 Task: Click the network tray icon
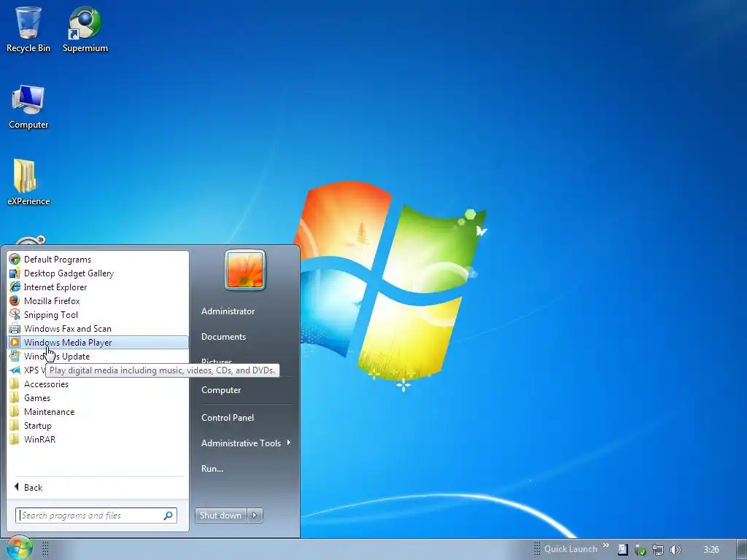(x=657, y=550)
